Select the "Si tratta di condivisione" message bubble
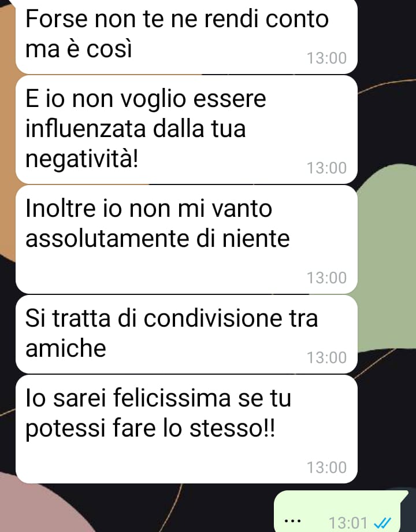 (187, 334)
